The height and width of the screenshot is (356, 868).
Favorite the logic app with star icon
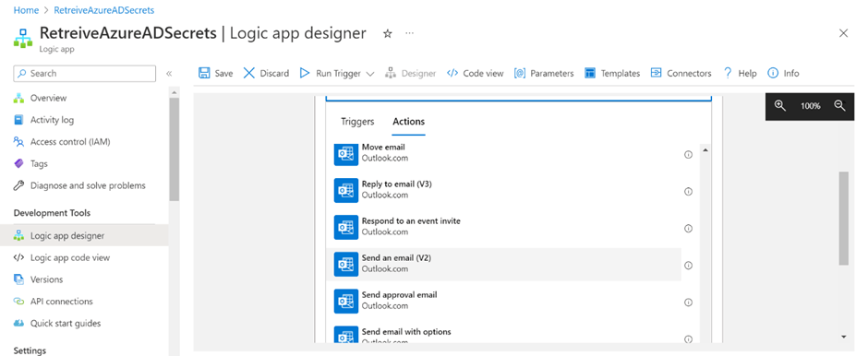[x=388, y=34]
